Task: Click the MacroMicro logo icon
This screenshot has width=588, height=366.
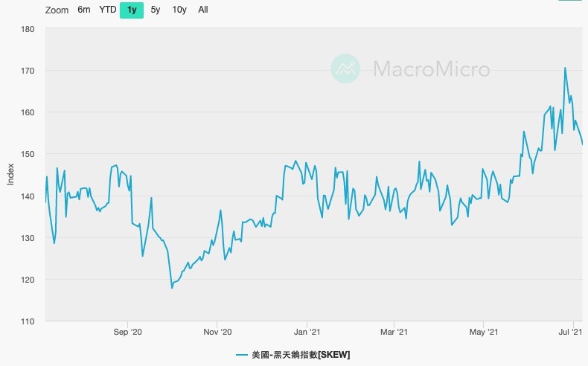Action: 345,69
